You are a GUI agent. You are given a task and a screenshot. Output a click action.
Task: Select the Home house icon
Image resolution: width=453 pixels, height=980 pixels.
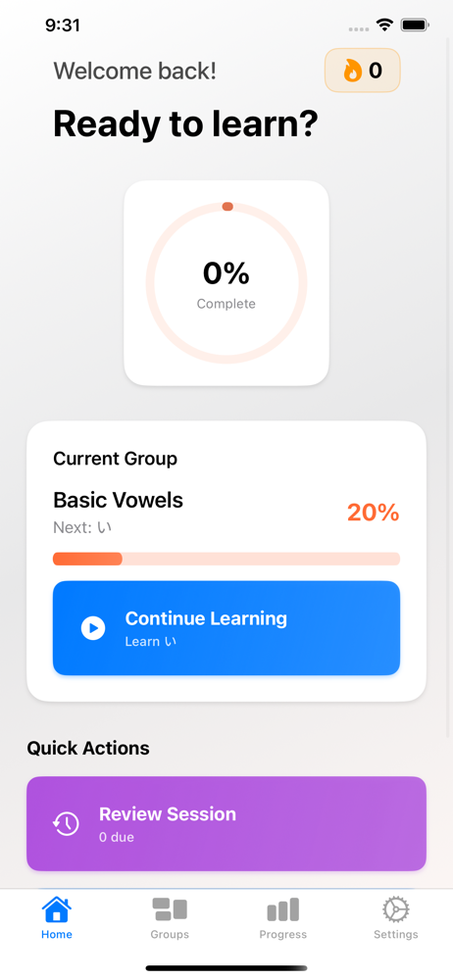coord(56,909)
